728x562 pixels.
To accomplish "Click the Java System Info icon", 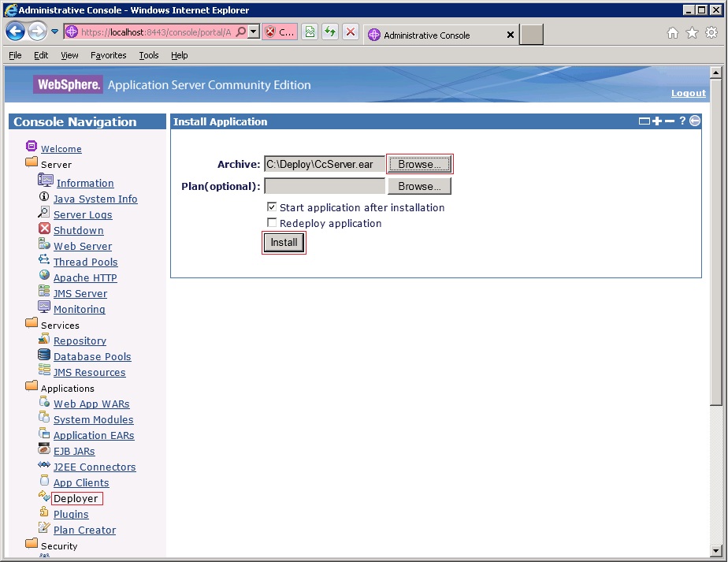I will (x=44, y=196).
